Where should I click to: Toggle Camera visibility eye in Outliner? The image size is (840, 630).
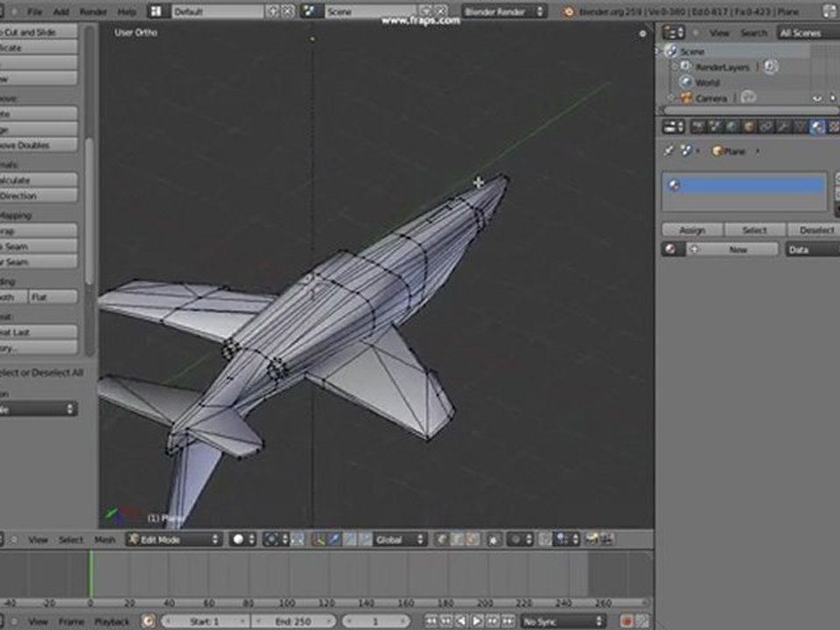(816, 99)
